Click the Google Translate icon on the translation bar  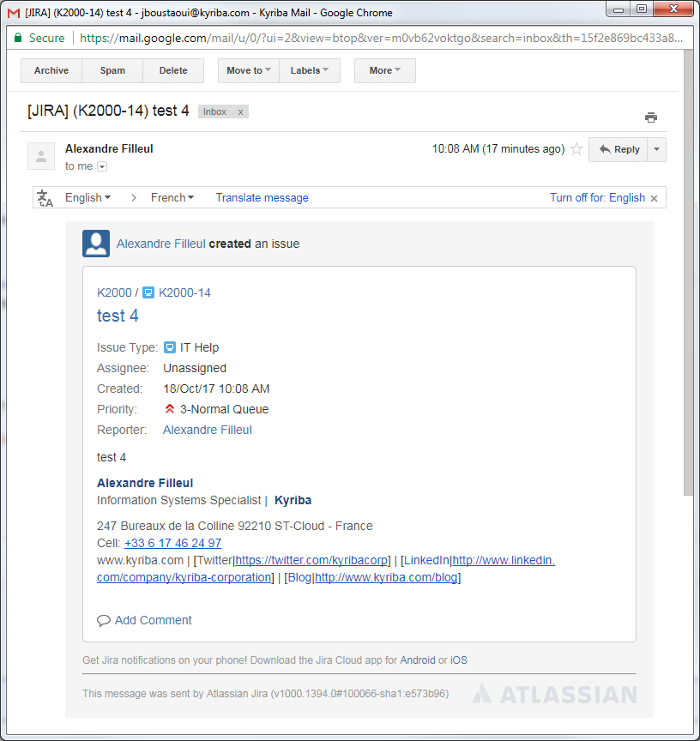(x=44, y=197)
